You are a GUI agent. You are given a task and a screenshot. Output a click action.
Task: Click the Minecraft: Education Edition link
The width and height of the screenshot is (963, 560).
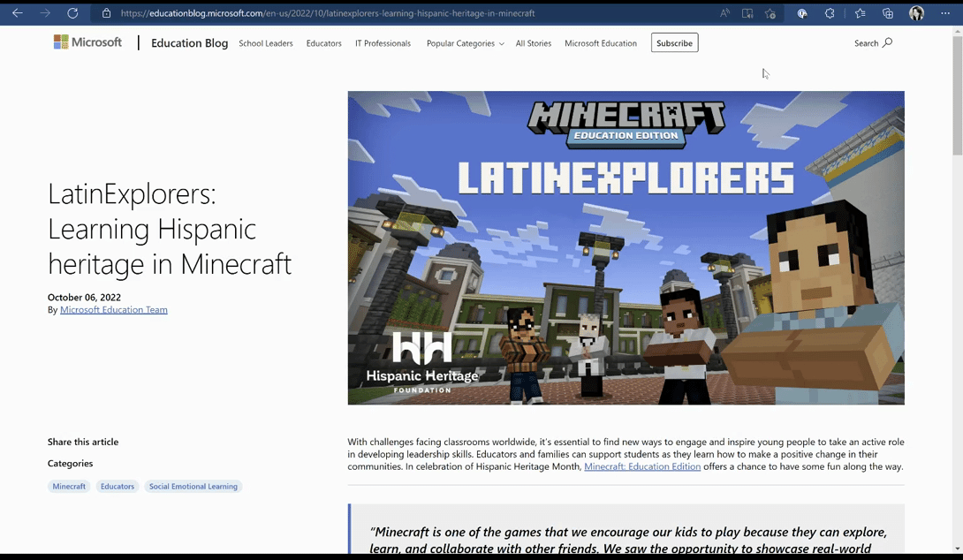coord(642,466)
